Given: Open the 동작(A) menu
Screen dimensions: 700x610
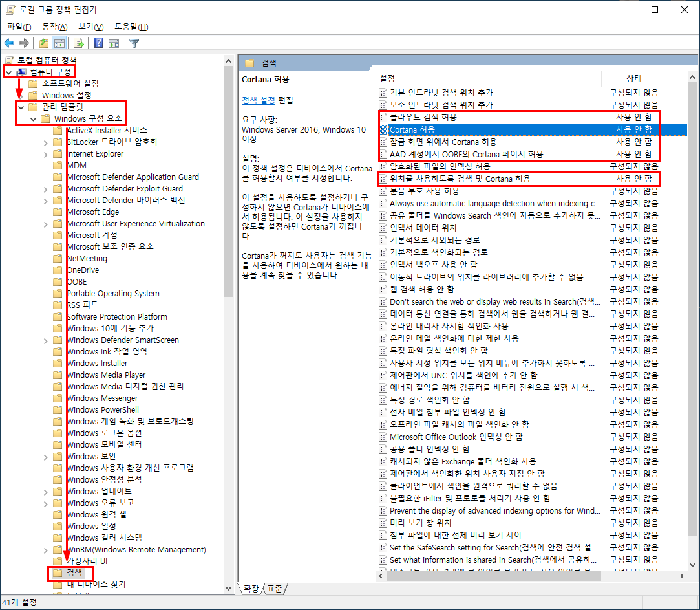Looking at the screenshot, I should (54, 27).
